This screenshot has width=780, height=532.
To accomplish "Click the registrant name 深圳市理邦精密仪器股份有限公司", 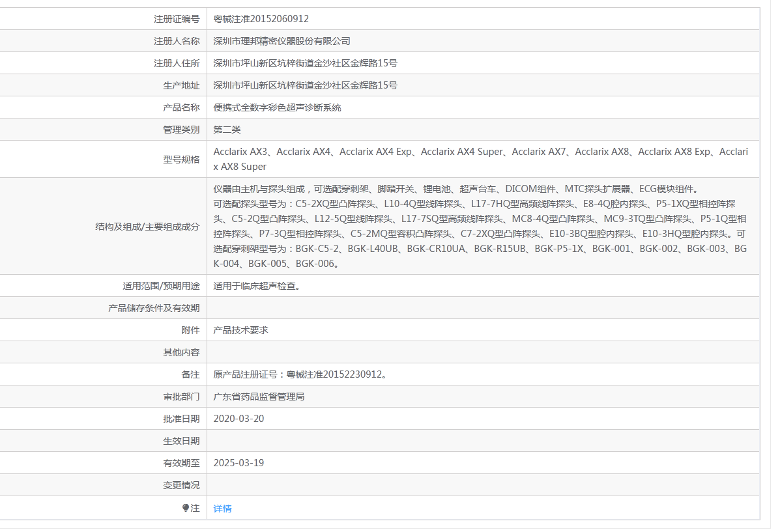I will [282, 41].
